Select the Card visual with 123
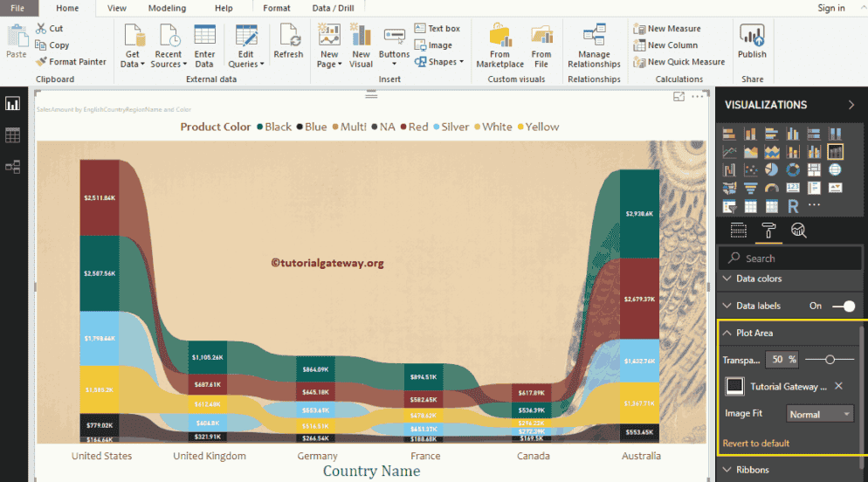The height and width of the screenshot is (482, 868). point(793,188)
